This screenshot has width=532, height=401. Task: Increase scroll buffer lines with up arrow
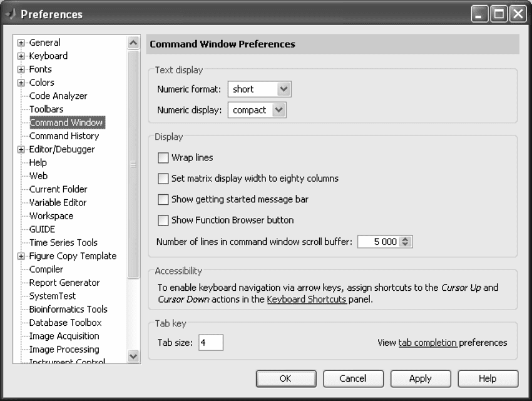(x=405, y=239)
